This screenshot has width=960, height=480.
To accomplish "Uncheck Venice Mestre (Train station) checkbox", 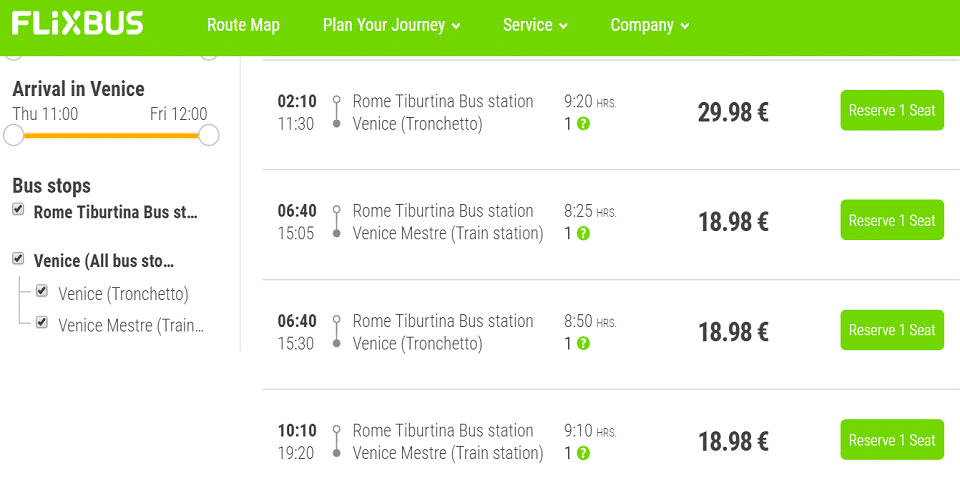I will tap(42, 322).
